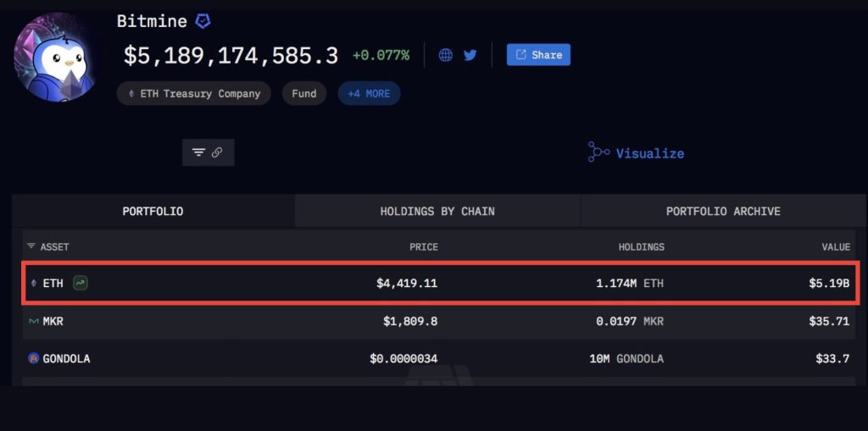Select the +0.077% change figure
This screenshot has width=868, height=431.
tap(381, 55)
